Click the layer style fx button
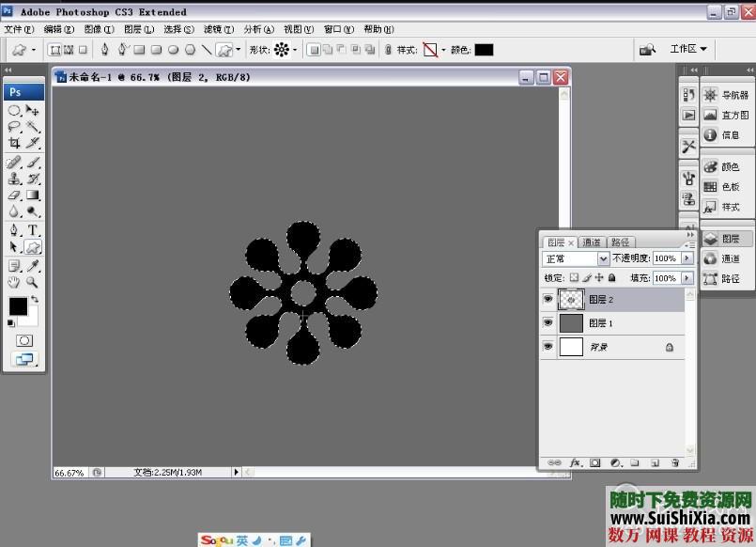 [576, 462]
